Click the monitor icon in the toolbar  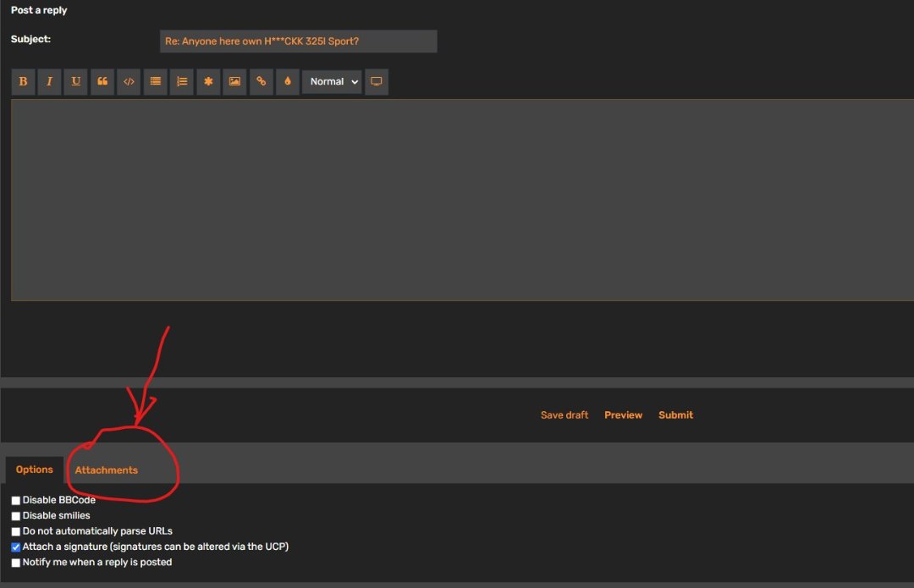[377, 82]
